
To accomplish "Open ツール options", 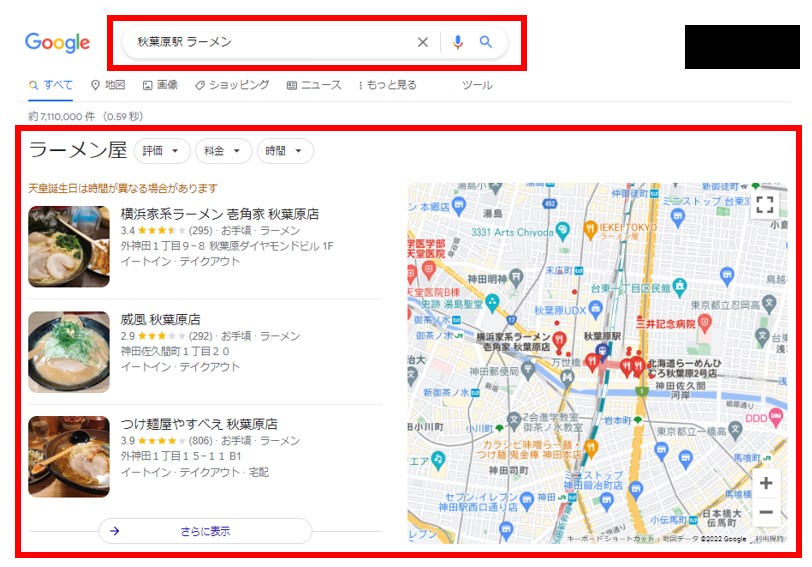I will pyautogui.click(x=477, y=85).
